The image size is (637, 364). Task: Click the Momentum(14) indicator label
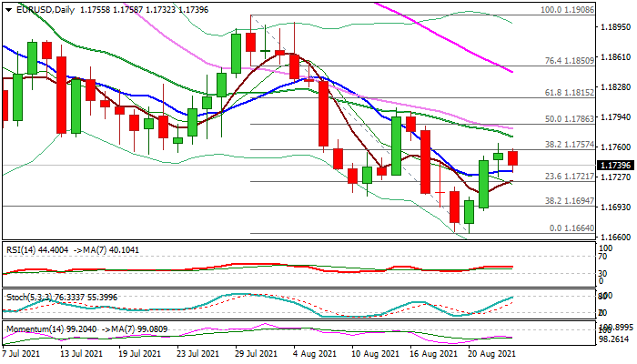36,329
